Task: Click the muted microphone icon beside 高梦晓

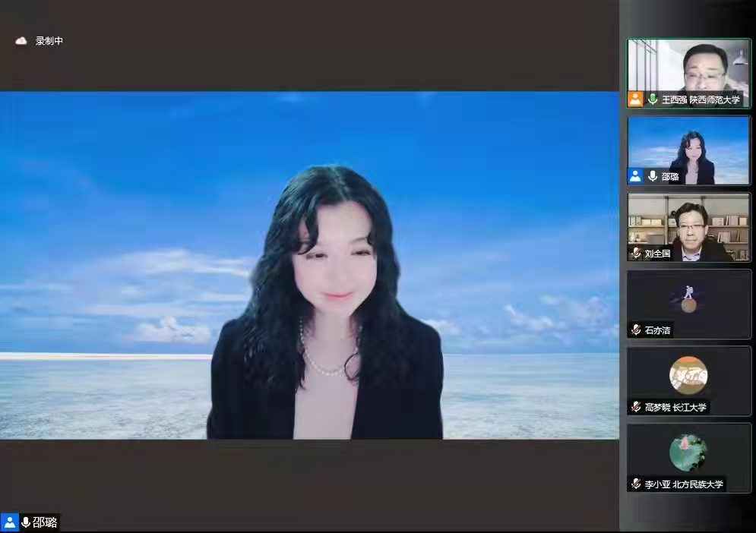Action: click(x=637, y=407)
